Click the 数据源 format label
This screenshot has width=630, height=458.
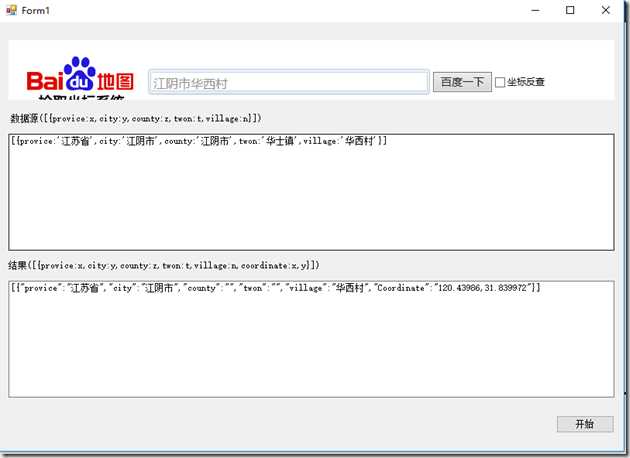[136, 118]
